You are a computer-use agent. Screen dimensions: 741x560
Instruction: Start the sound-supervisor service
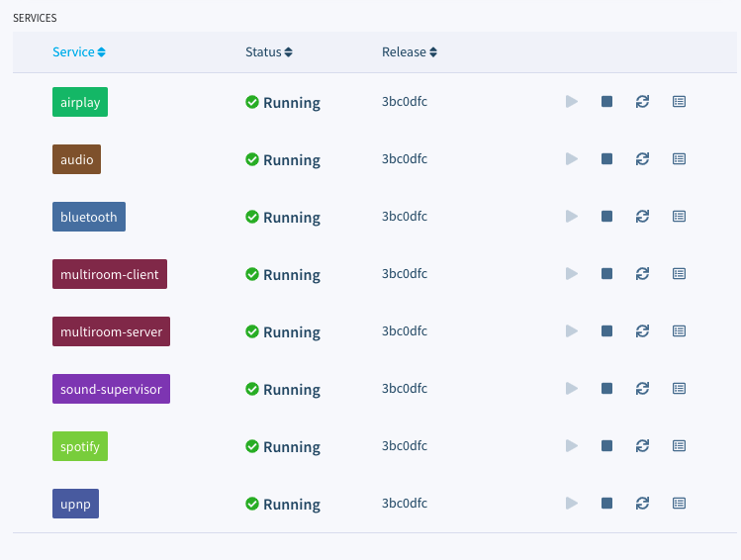pos(572,389)
